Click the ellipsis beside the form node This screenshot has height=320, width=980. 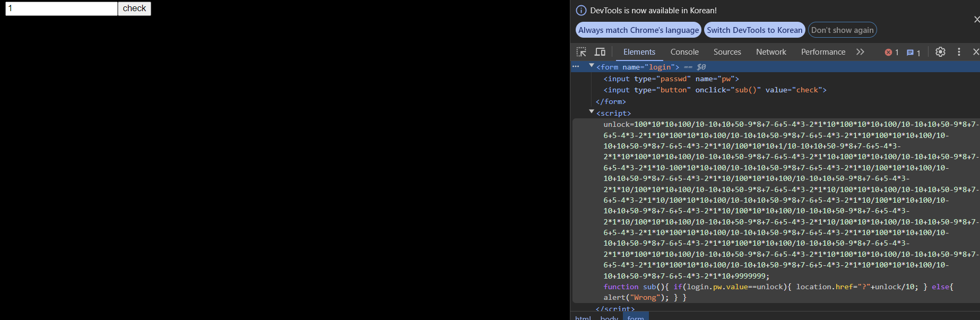[x=576, y=67]
